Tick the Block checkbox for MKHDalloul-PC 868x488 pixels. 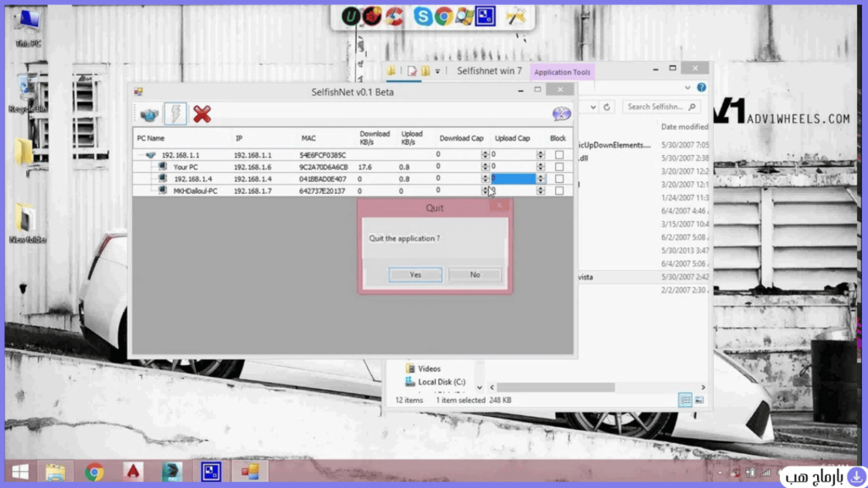pyautogui.click(x=559, y=191)
